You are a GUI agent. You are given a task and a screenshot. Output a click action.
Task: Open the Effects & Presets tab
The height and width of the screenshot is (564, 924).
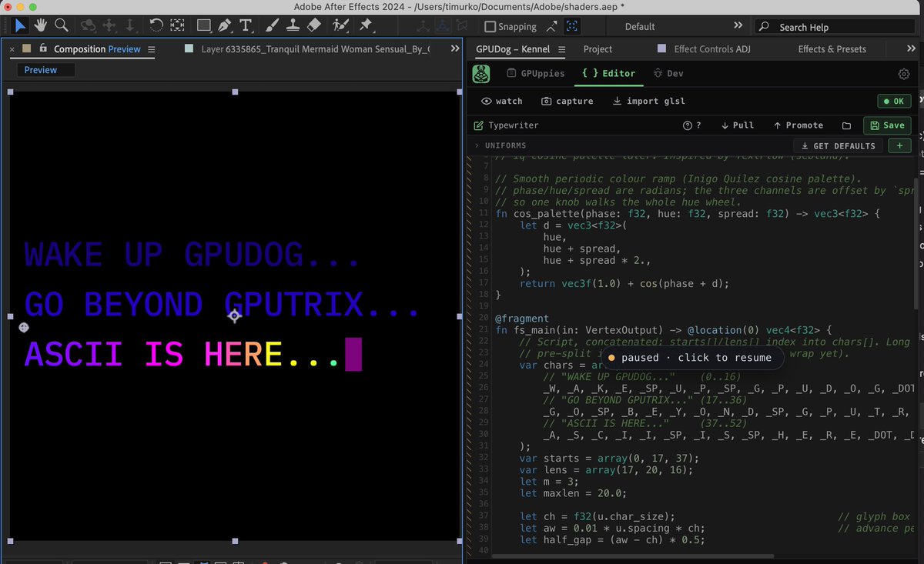[832, 48]
